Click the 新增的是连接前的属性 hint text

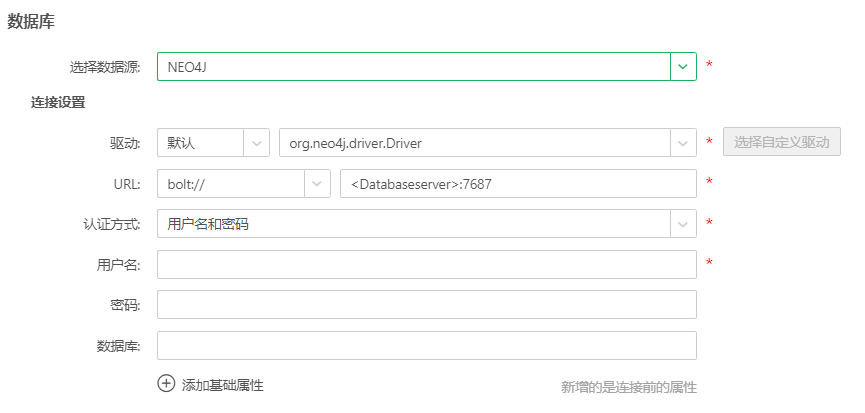[x=629, y=387]
